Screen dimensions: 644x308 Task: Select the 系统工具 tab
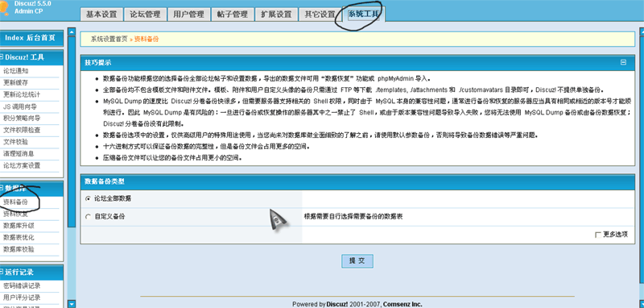[x=363, y=15]
